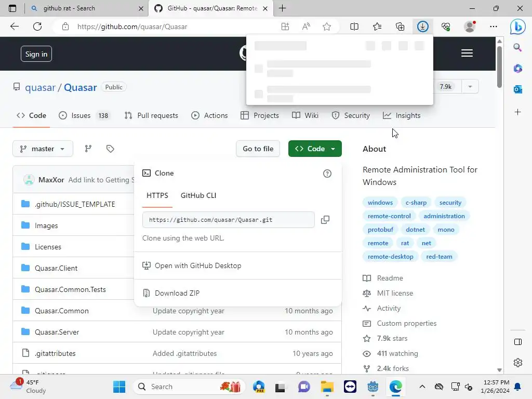Image resolution: width=532 pixels, height=399 pixels.
Task: Open the Edge profile avatar
Action: tap(470, 26)
